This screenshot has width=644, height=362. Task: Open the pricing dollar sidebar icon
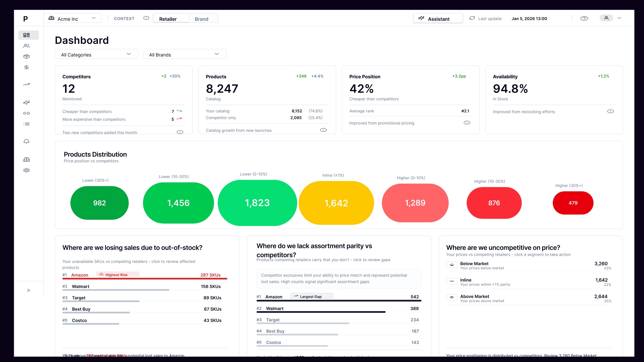(x=26, y=67)
